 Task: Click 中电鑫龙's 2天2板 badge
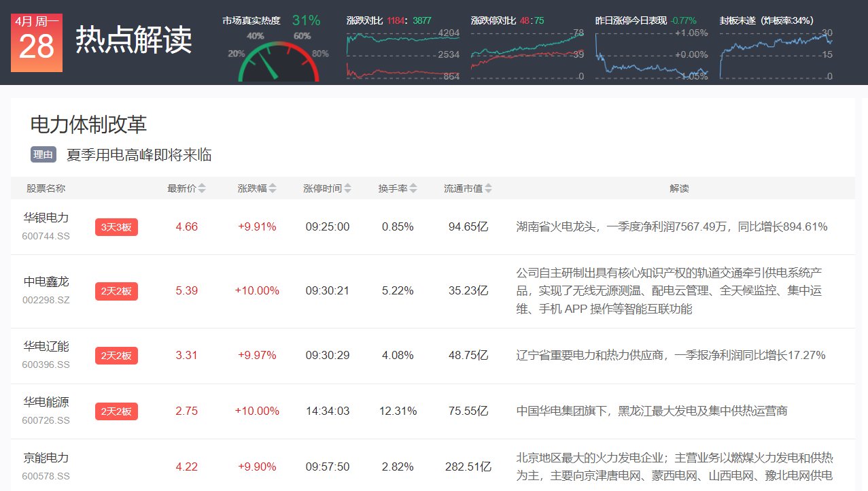tap(116, 291)
